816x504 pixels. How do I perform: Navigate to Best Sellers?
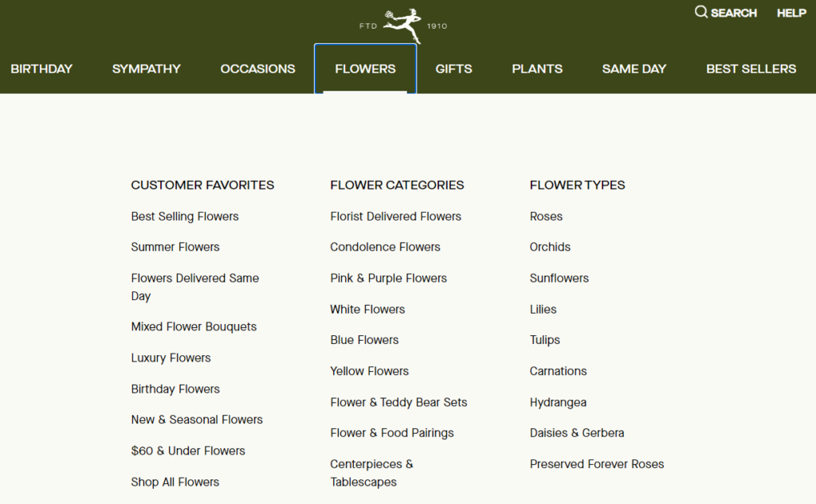pyautogui.click(x=751, y=69)
